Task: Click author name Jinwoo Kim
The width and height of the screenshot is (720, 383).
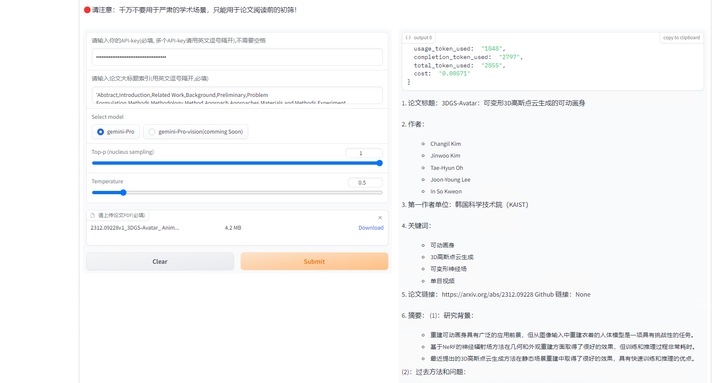Action: [445, 156]
